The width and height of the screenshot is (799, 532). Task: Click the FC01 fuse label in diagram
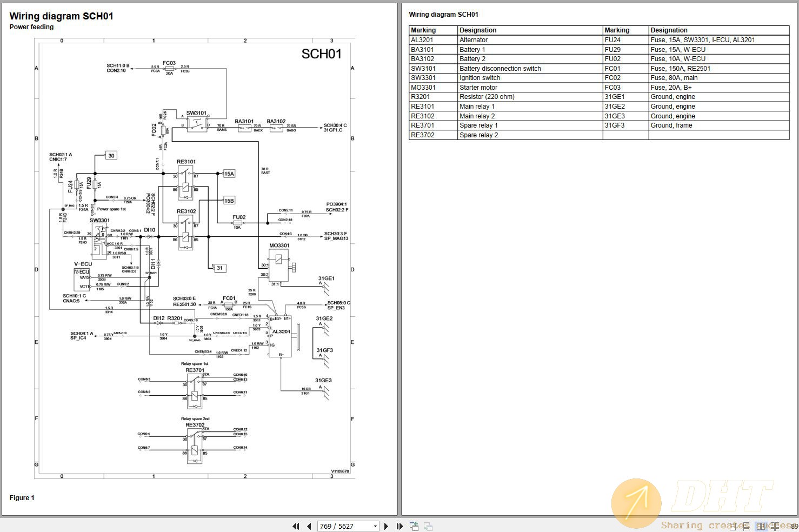229,298
